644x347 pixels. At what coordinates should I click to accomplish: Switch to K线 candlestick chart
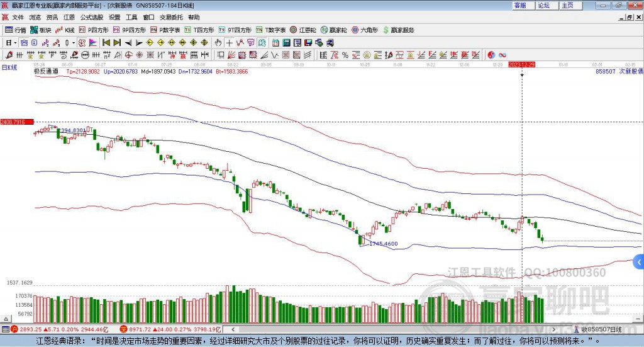(67, 30)
